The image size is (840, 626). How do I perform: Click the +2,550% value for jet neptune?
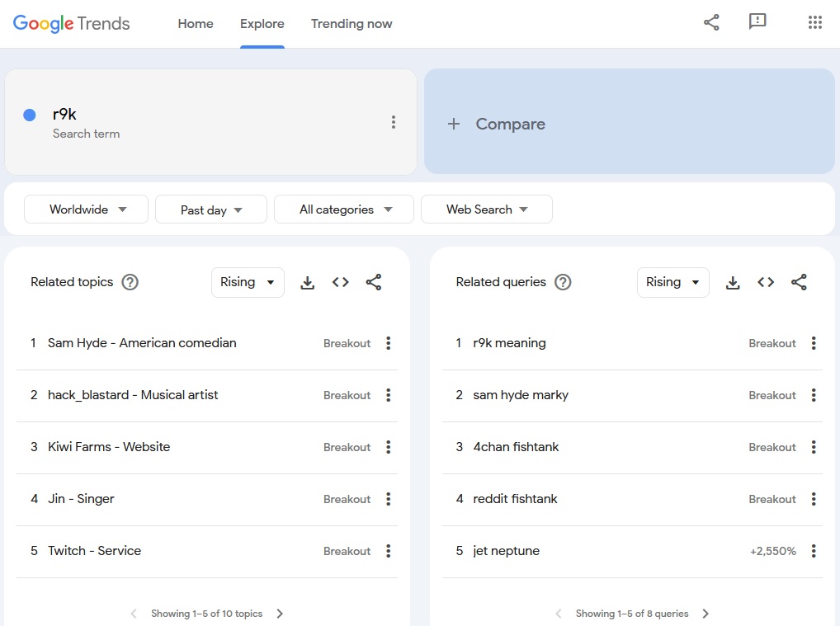(772, 551)
